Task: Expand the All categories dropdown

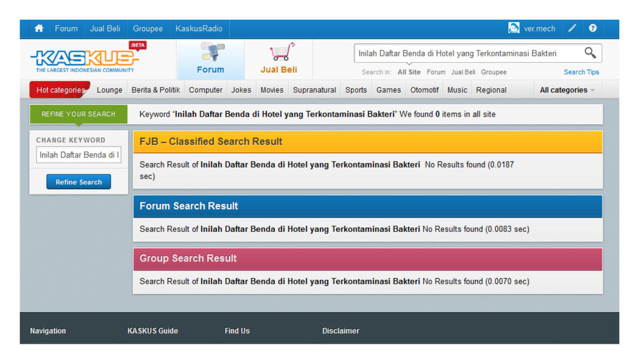Action: click(x=567, y=90)
